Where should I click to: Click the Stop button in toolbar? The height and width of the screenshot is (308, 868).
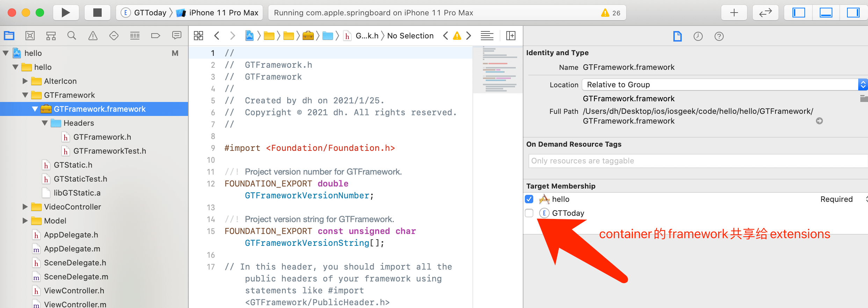(97, 13)
